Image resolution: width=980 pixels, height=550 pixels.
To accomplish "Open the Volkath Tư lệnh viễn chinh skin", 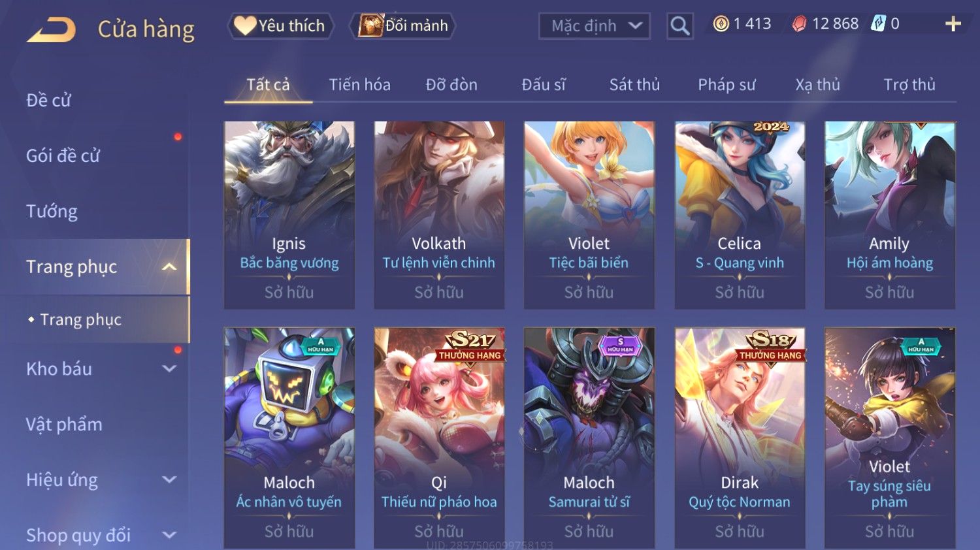I will click(x=439, y=215).
